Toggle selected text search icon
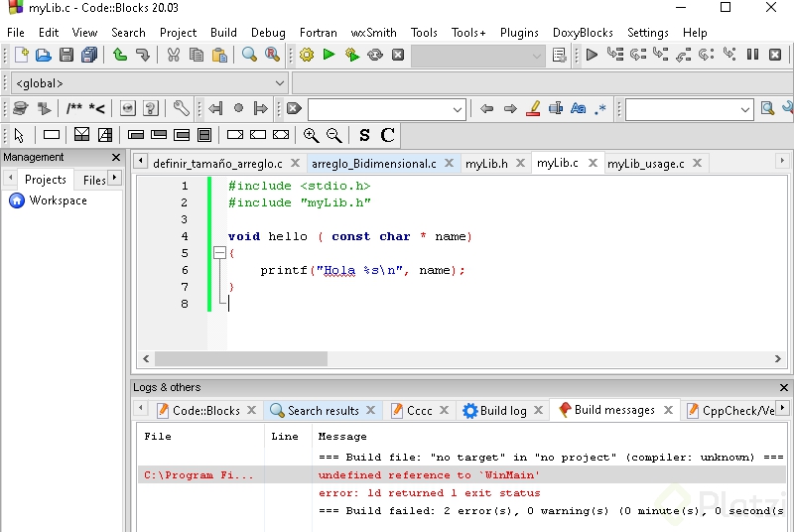Screen dimensions: 794x532 [556, 108]
